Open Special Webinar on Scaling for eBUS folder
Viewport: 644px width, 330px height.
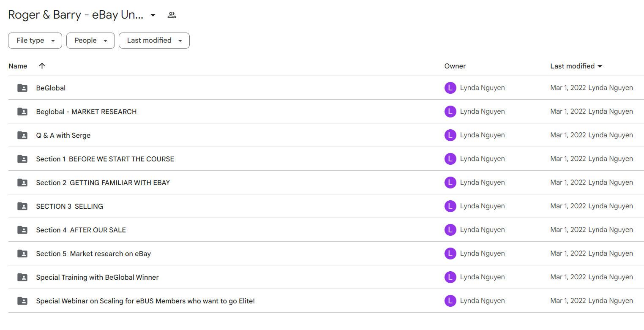(145, 301)
